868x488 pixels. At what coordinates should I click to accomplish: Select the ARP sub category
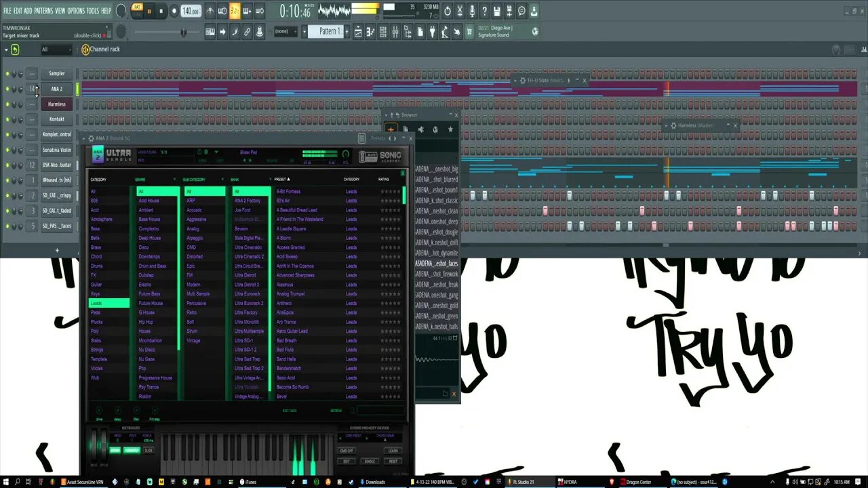pos(191,201)
